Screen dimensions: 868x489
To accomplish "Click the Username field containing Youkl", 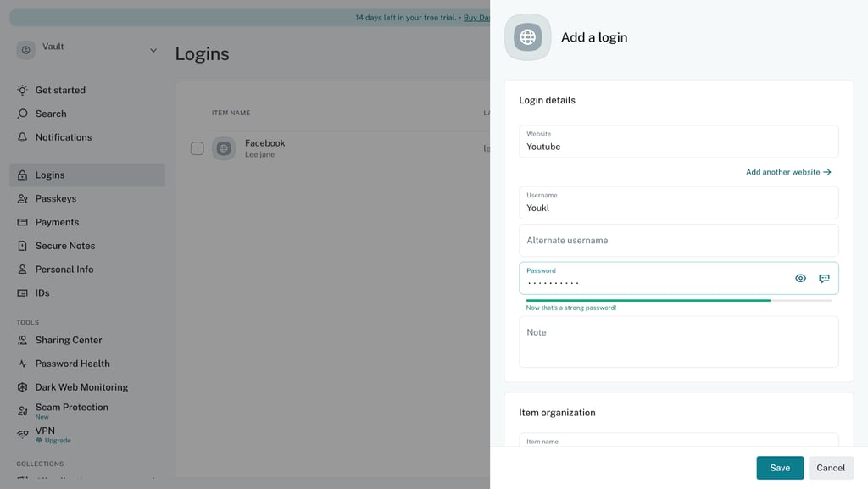I will pyautogui.click(x=679, y=203).
